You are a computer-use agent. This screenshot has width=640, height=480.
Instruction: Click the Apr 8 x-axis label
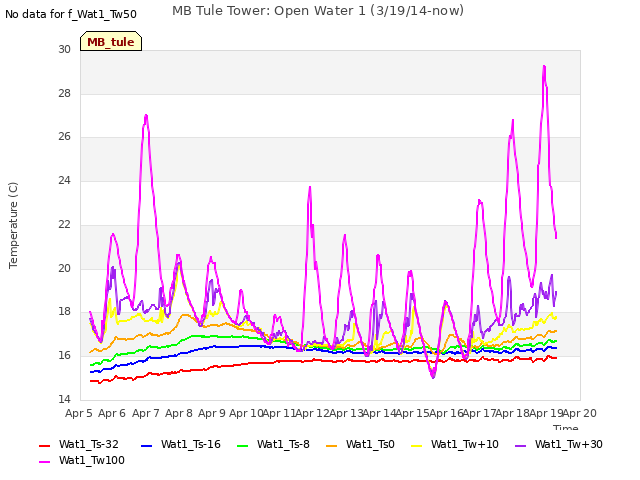tap(179, 413)
